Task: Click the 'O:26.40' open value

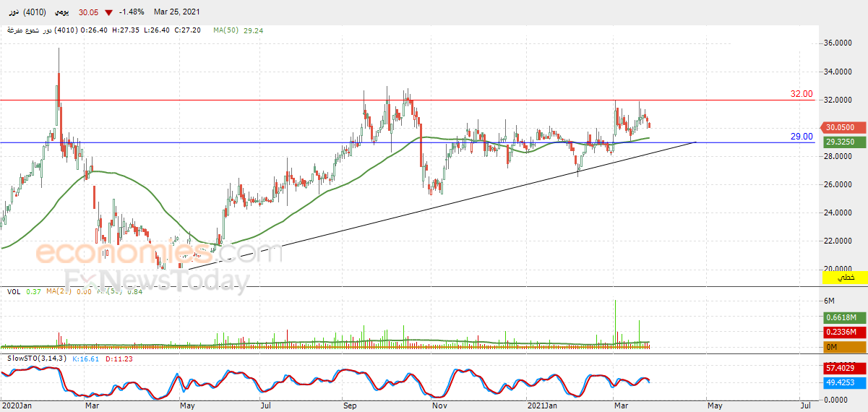Action: (x=95, y=31)
